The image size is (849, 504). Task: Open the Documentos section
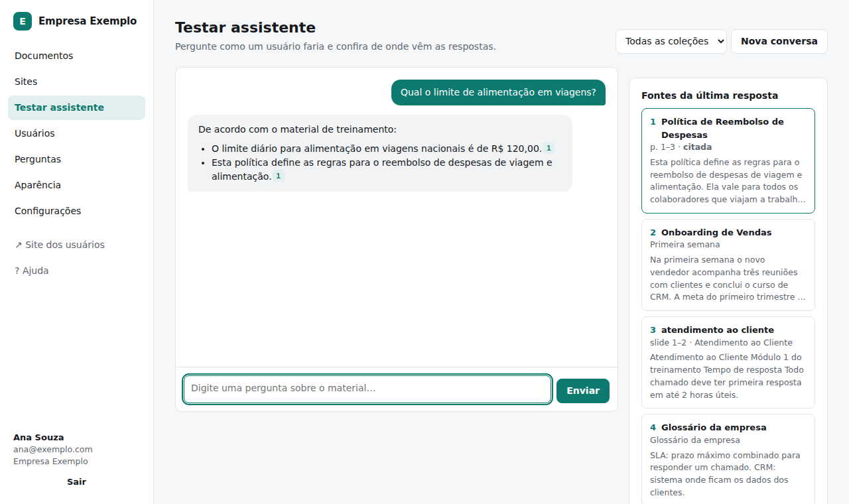point(76,56)
